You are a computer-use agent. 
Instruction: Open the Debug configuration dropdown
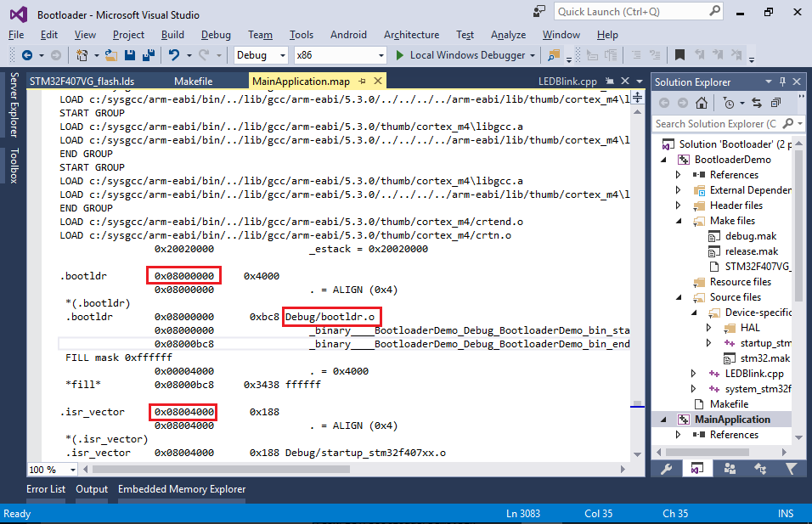(x=283, y=55)
